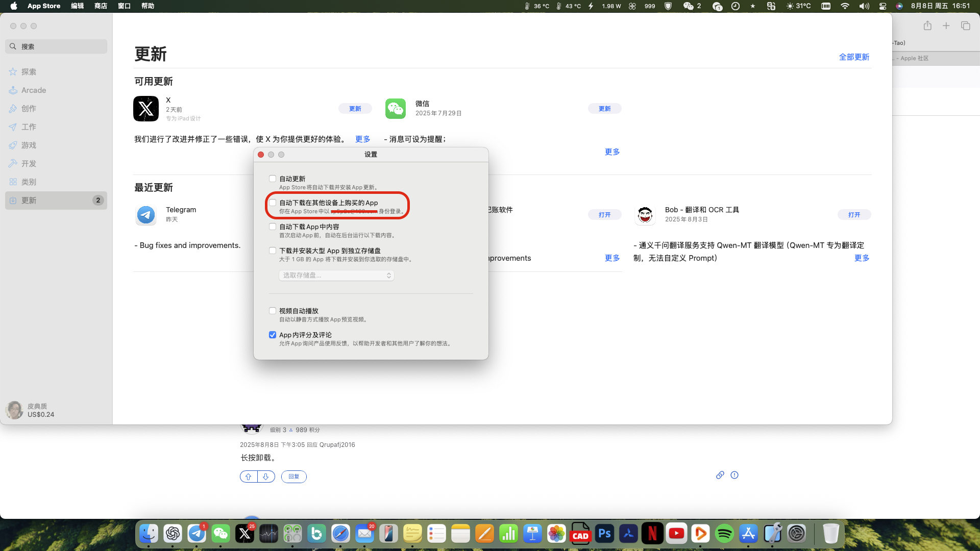Expand Bob update notes via 更多

pyautogui.click(x=862, y=258)
